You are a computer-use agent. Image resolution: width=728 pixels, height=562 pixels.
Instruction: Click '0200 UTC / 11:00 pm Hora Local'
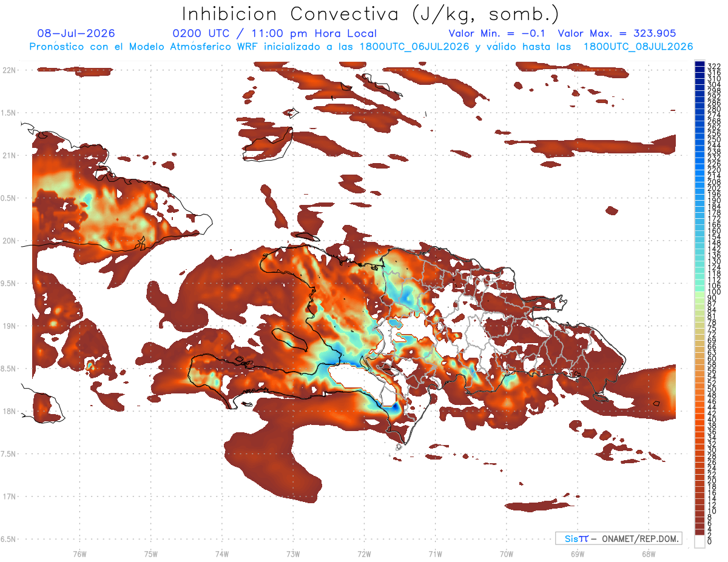pyautogui.click(x=274, y=34)
